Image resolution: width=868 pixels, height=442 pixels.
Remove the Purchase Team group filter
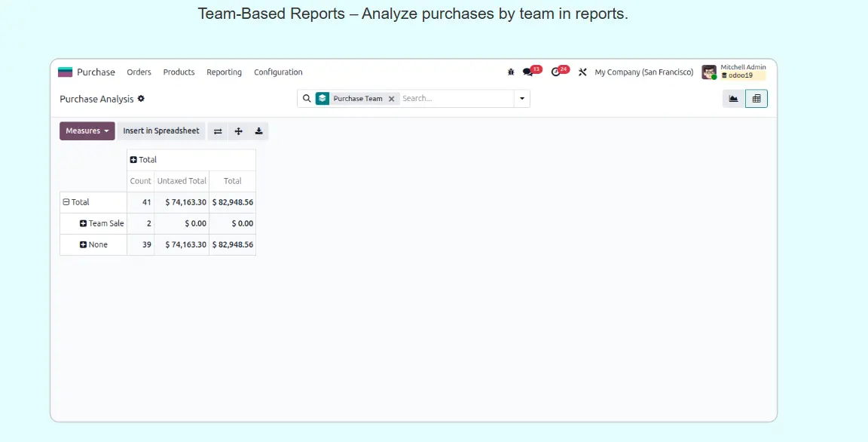pyautogui.click(x=391, y=99)
